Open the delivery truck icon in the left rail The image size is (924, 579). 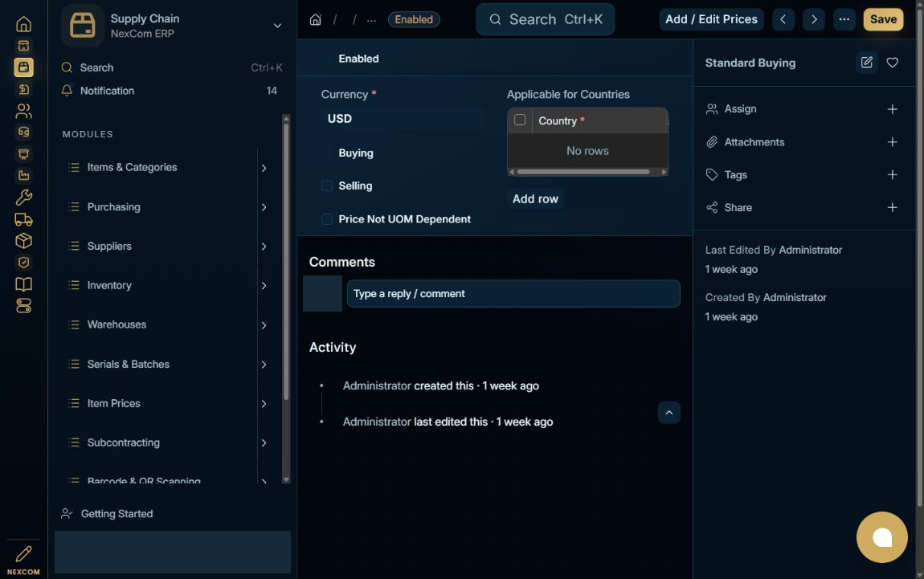click(x=23, y=219)
